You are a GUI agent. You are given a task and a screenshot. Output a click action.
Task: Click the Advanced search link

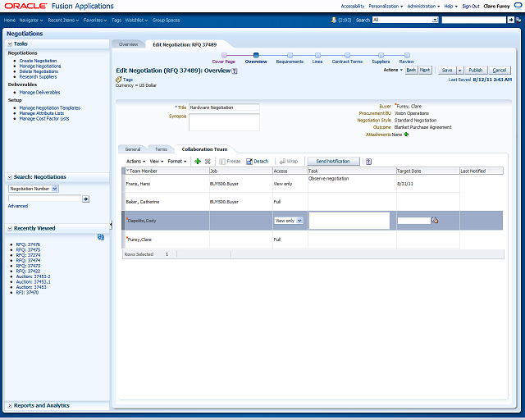pyautogui.click(x=18, y=206)
